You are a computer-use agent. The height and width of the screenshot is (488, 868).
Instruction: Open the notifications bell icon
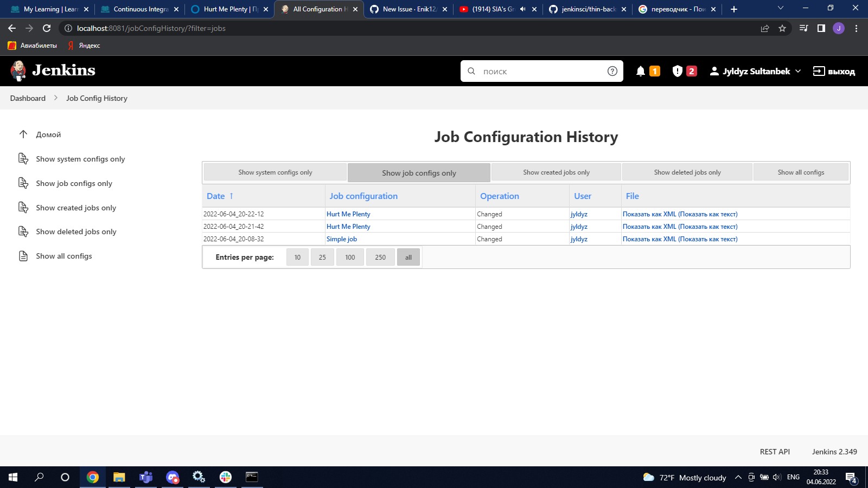(641, 71)
